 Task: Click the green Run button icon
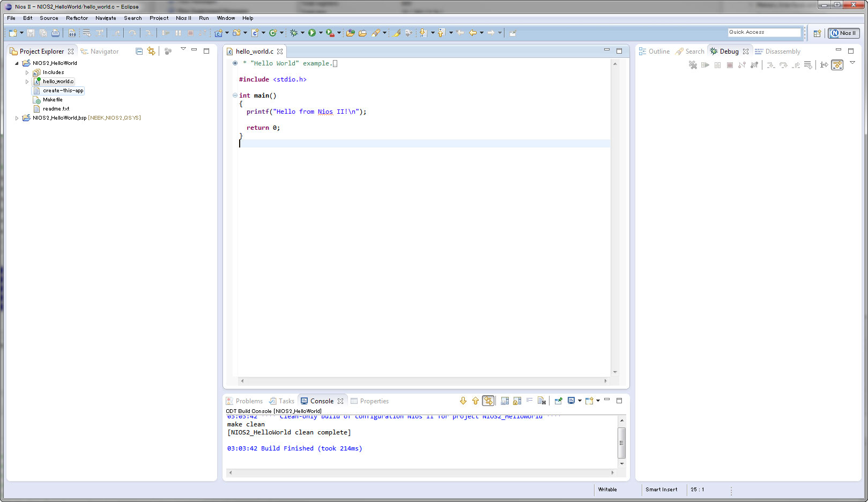click(x=312, y=33)
